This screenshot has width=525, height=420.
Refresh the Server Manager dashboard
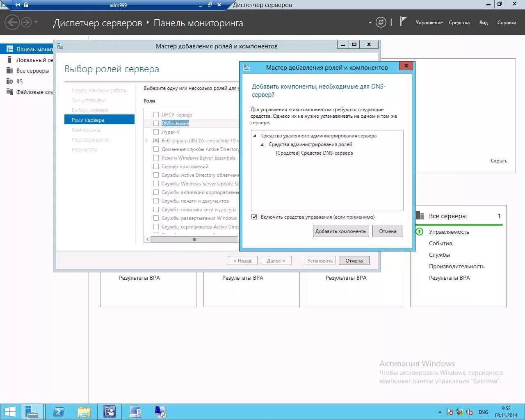click(381, 22)
